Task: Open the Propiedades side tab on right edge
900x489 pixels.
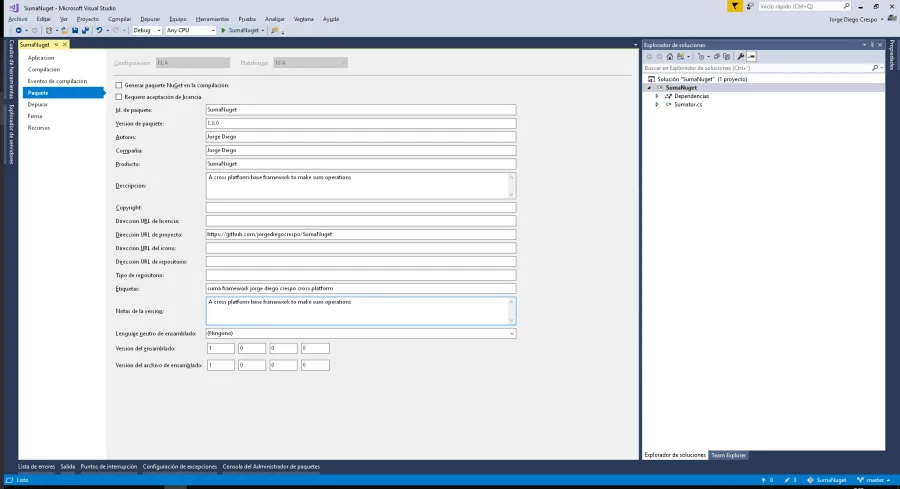Action: pyautogui.click(x=891, y=55)
